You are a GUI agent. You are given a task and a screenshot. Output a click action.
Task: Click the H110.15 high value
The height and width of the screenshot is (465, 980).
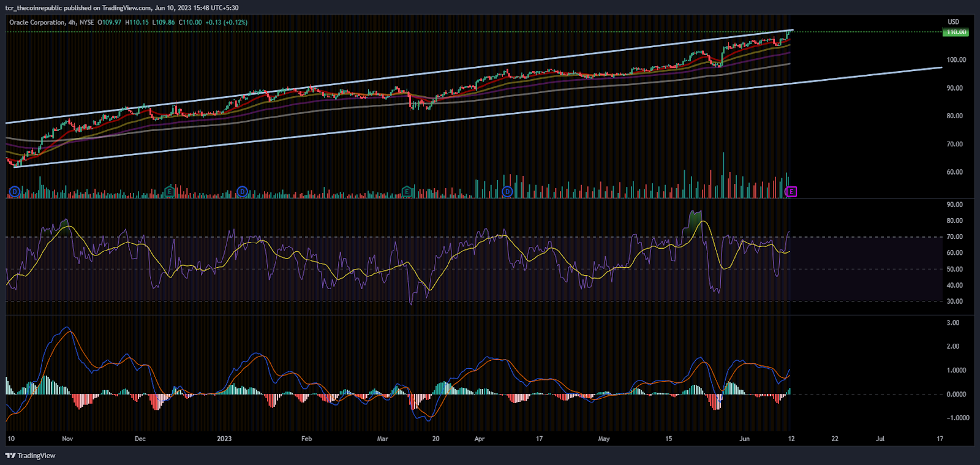[137, 23]
